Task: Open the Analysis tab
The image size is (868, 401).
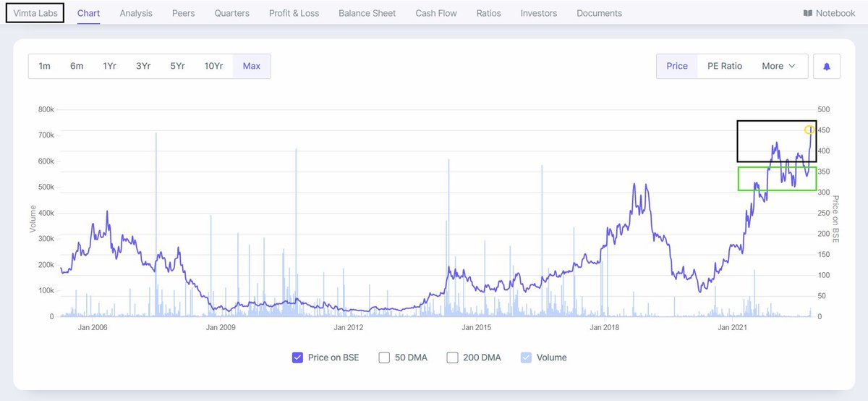Action: tap(136, 13)
